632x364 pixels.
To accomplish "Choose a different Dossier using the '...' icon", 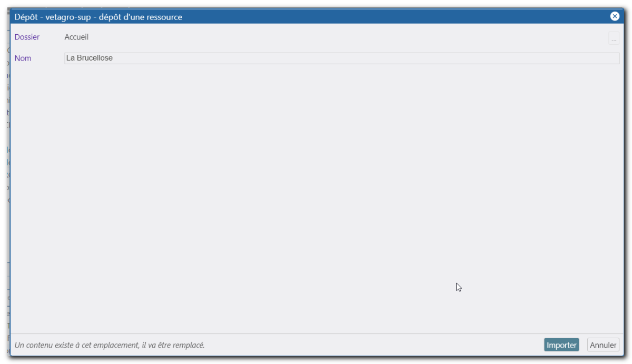I will click(614, 38).
